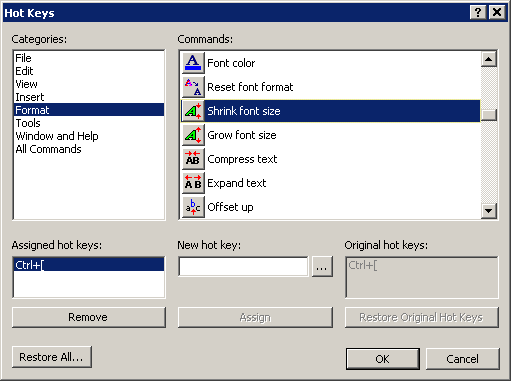Click the Font color command icon
Image resolution: width=511 pixels, height=381 pixels.
193,63
